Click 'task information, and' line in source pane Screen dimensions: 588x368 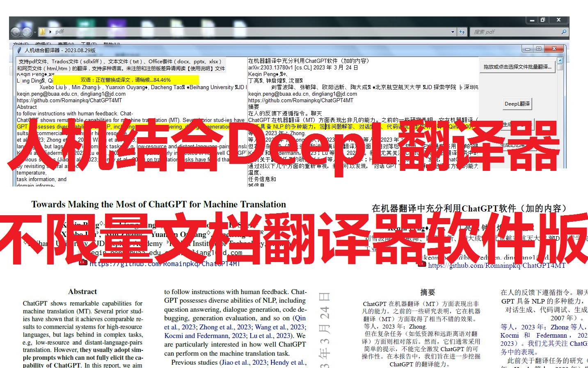point(41,179)
